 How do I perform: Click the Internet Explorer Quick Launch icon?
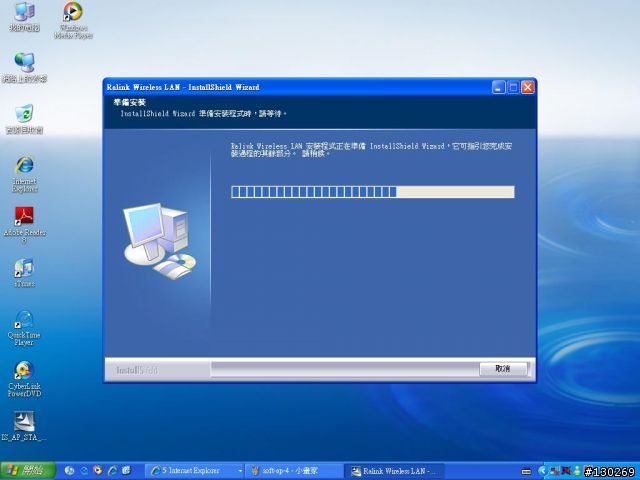click(x=112, y=471)
